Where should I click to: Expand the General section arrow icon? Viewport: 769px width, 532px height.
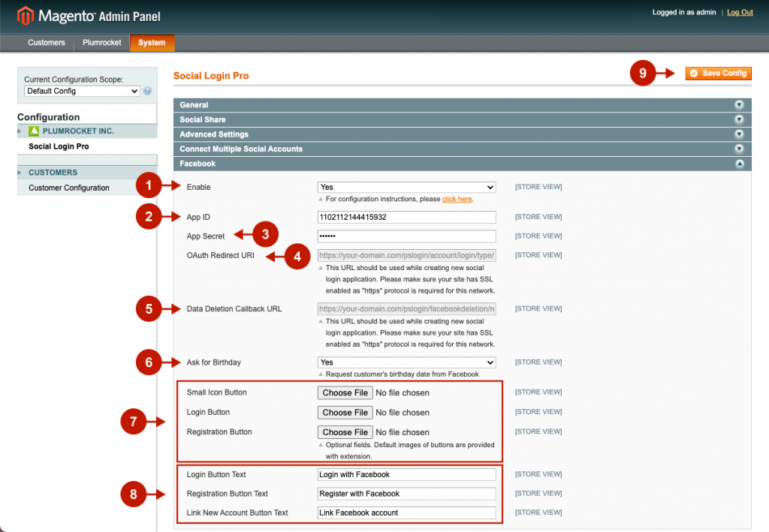pos(739,105)
